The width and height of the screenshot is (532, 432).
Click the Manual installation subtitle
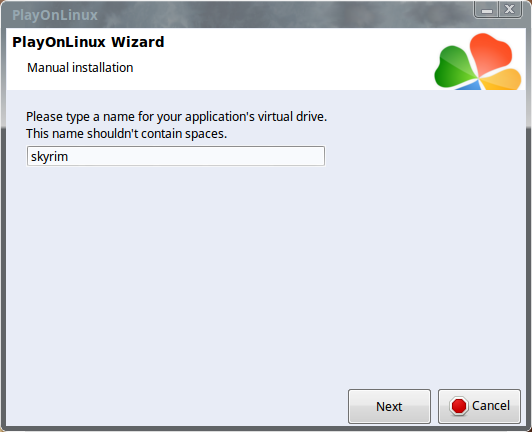coord(80,68)
